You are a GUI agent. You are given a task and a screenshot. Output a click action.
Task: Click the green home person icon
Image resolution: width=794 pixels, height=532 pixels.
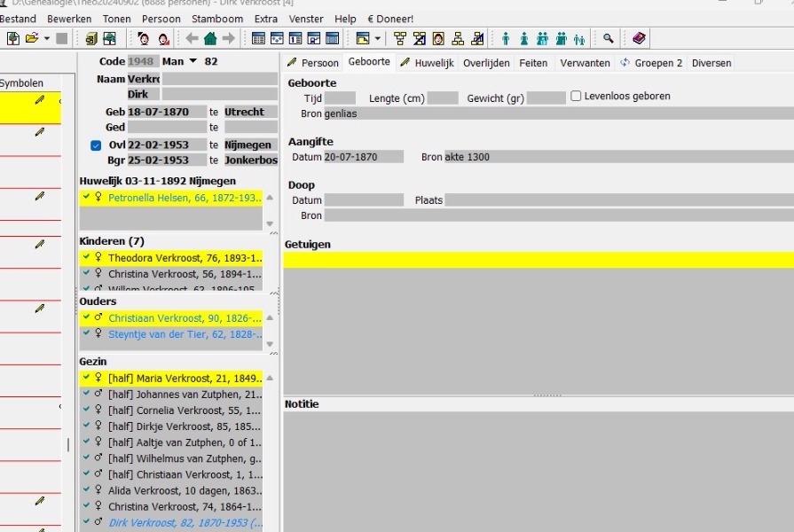click(210, 38)
